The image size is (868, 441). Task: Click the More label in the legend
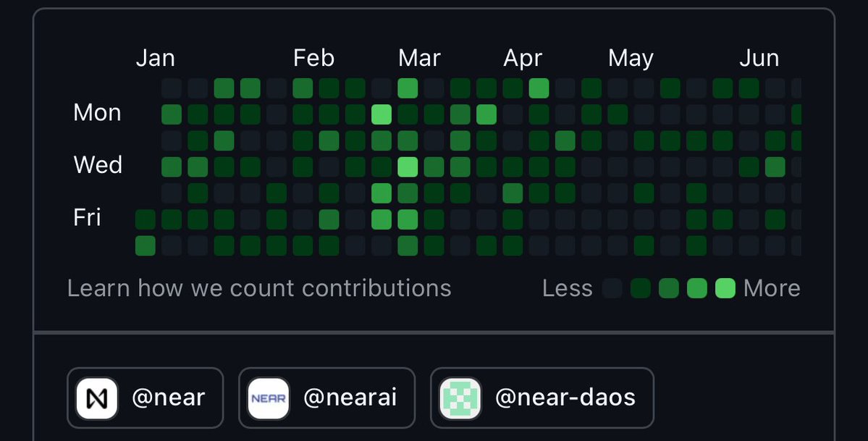coord(772,288)
